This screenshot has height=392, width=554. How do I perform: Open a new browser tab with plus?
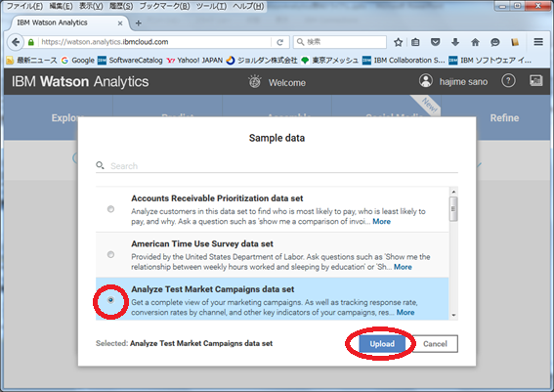pyautogui.click(x=139, y=23)
